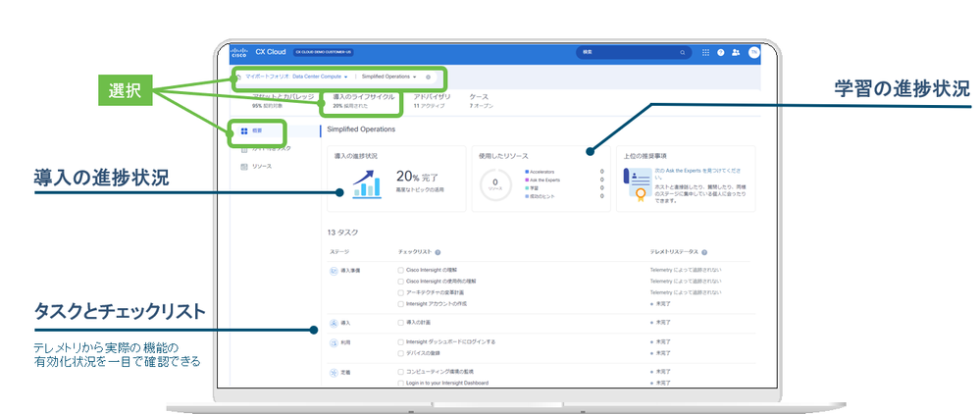Click the 学習 legend entry
980x414 pixels.
click(x=532, y=187)
